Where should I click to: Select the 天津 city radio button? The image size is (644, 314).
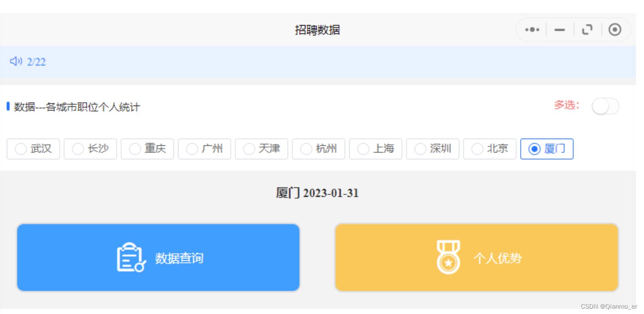pyautogui.click(x=262, y=149)
